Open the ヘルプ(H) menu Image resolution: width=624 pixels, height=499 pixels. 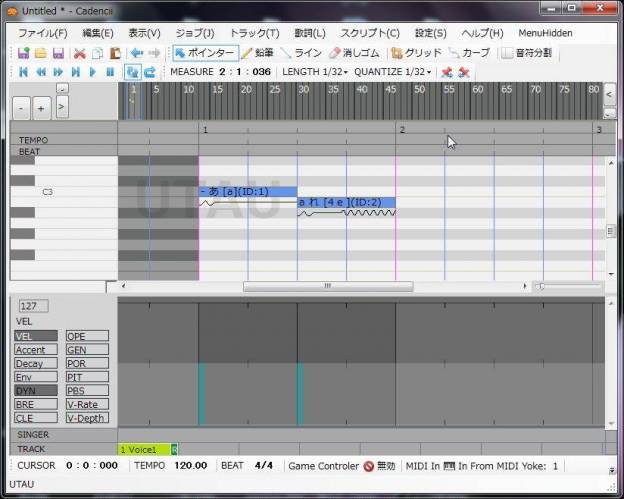(482, 33)
